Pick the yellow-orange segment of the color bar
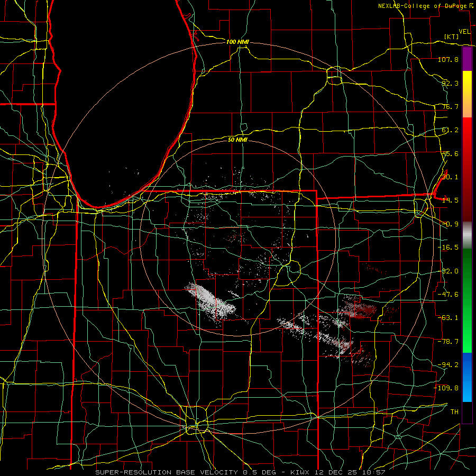 click(467, 94)
